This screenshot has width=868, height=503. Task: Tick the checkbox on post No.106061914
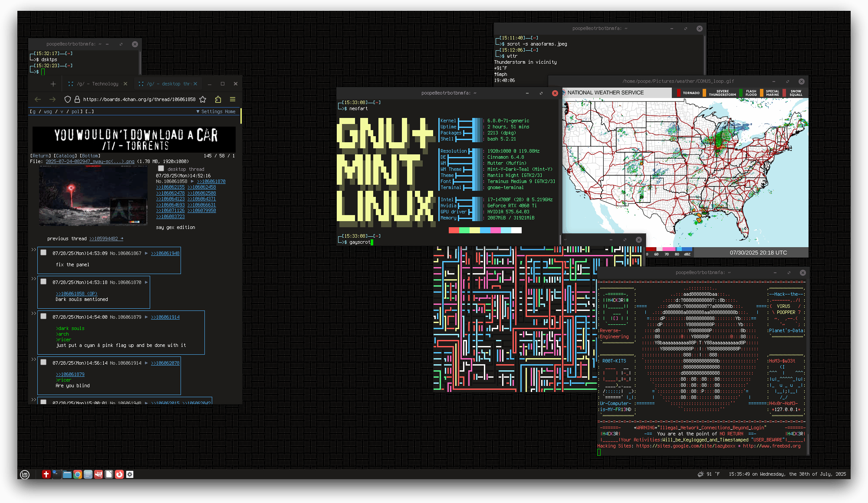(43, 362)
